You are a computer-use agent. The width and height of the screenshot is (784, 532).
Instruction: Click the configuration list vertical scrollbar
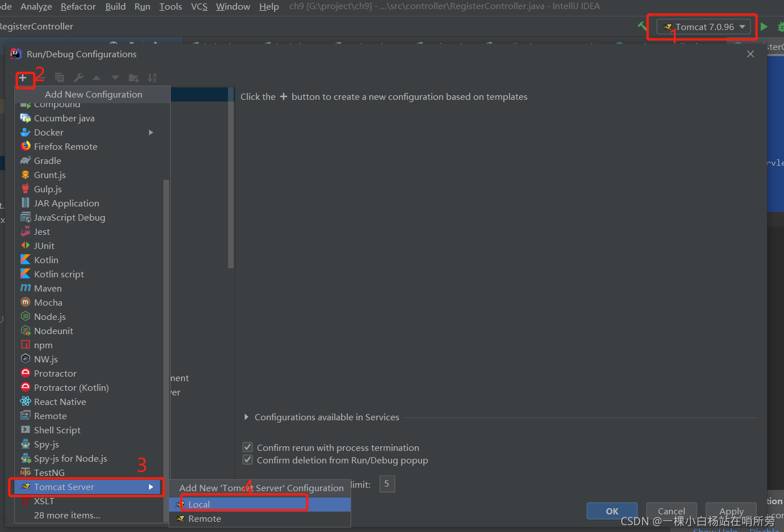[x=231, y=178]
